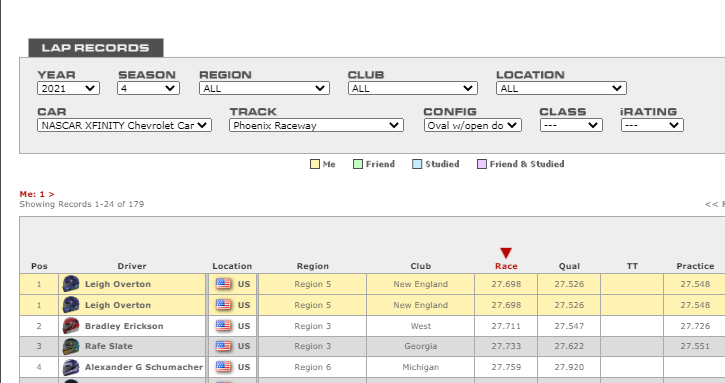
Task: Click practice time 27.726 cell
Action: 694,326
